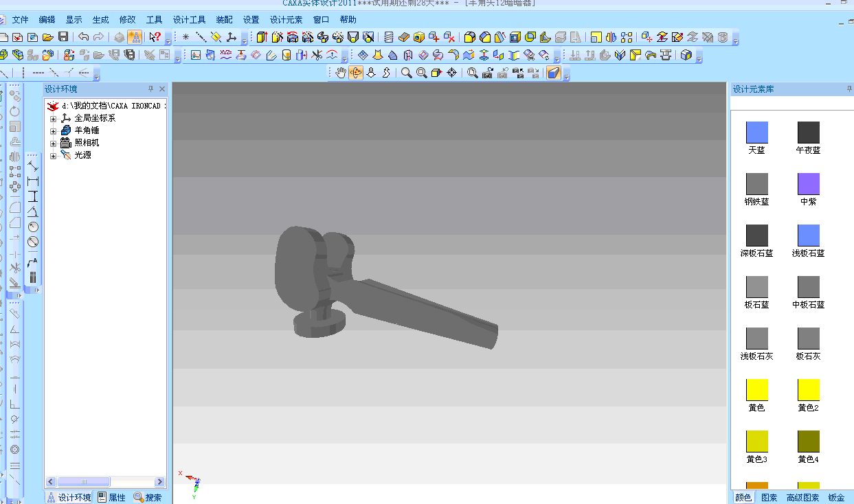The image size is (854, 504).
Task: Click the Undo arrow icon
Action: click(x=83, y=37)
